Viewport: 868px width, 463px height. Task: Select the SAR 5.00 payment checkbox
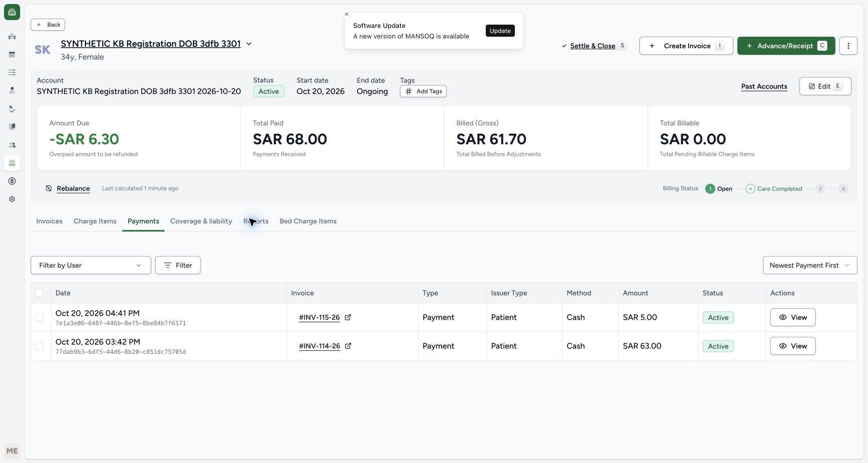point(39,318)
